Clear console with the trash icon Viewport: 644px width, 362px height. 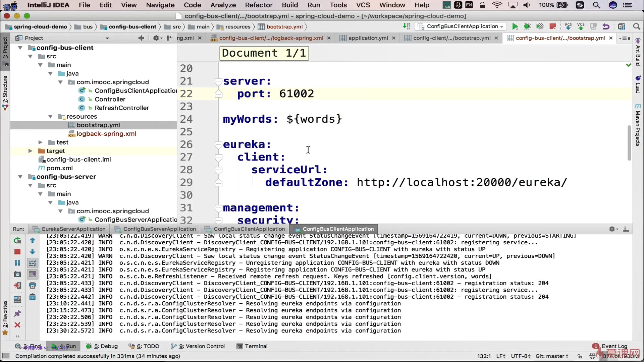[x=33, y=297]
